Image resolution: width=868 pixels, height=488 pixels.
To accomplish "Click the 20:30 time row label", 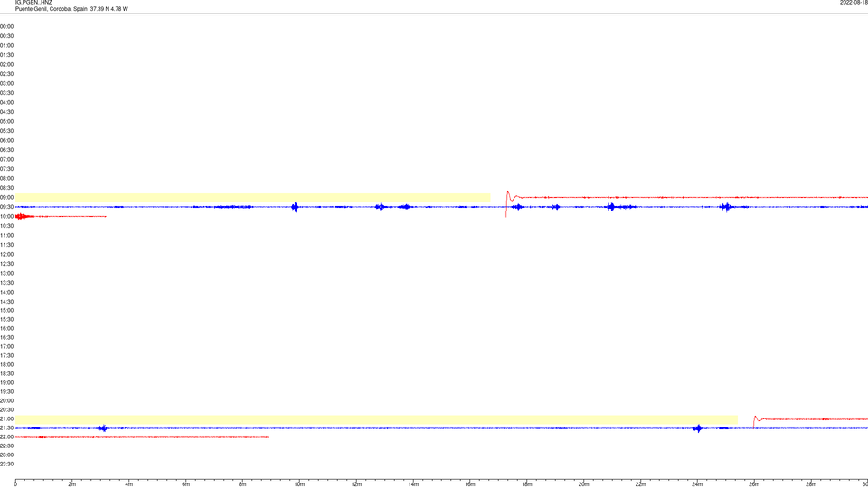I will click(x=6, y=410).
